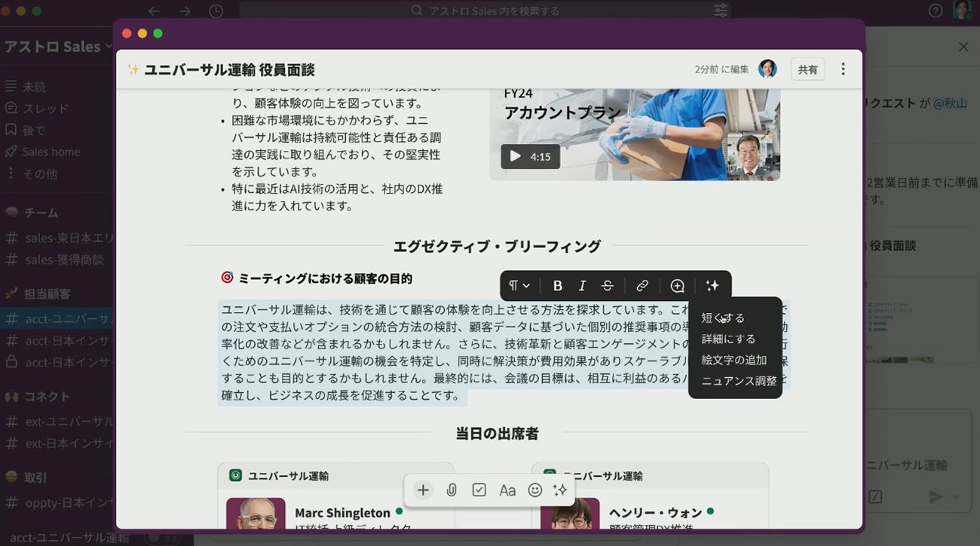Play the FY24 アカウントプラン video
Screen dimensions: 980x546
click(x=530, y=156)
